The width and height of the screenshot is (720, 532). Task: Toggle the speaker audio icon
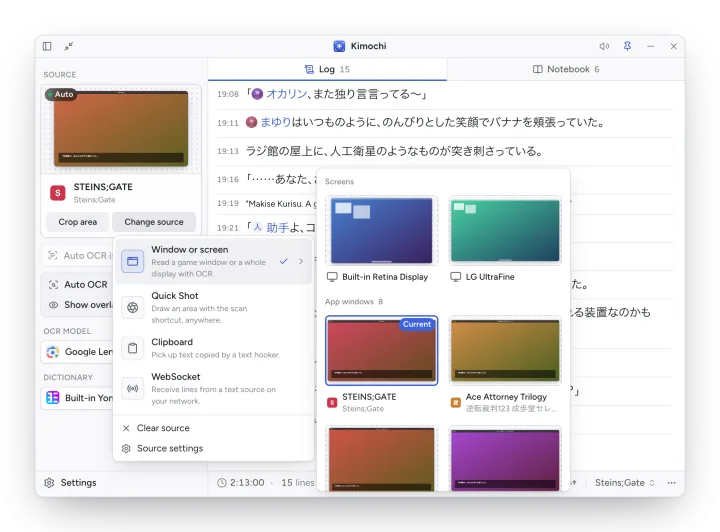coord(604,46)
